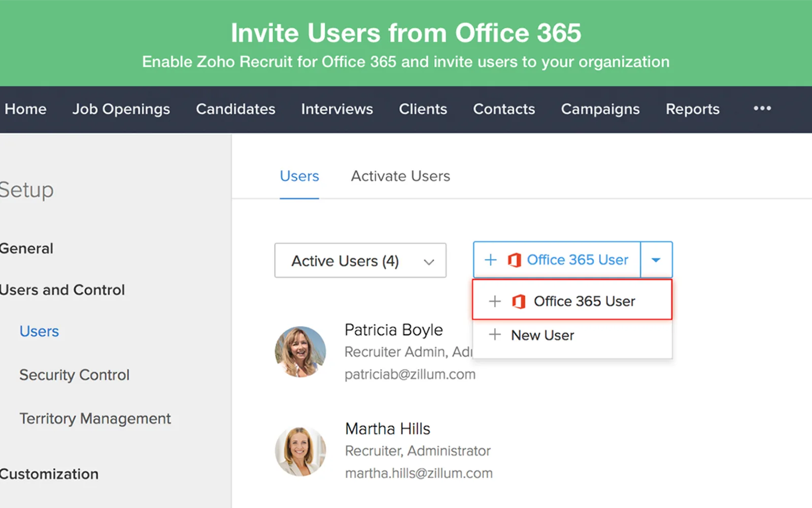Open Clients module
Screen dimensions: 812x508
[x=423, y=109]
